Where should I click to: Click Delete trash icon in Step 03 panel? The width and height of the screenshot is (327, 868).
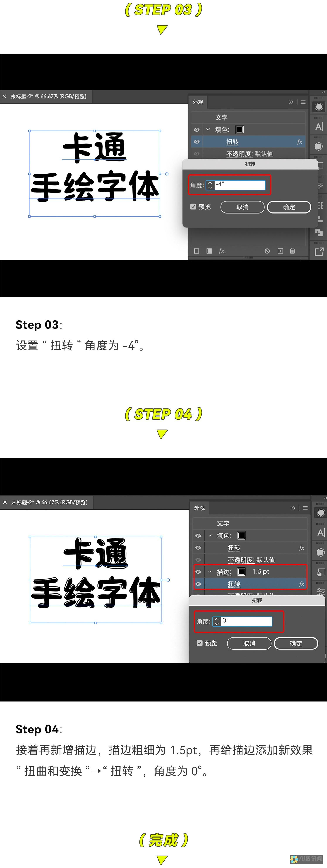(x=292, y=251)
